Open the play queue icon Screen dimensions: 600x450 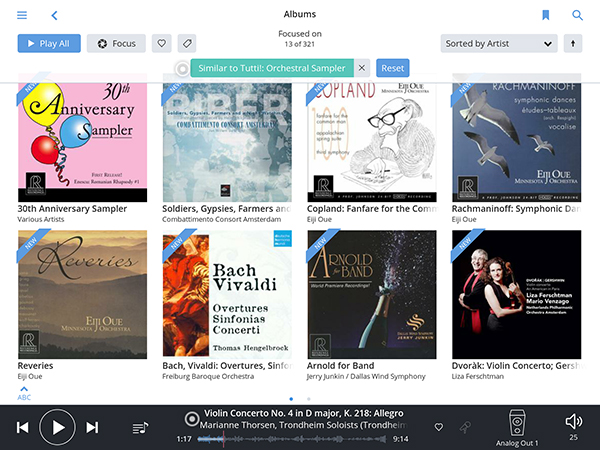pyautogui.click(x=140, y=428)
